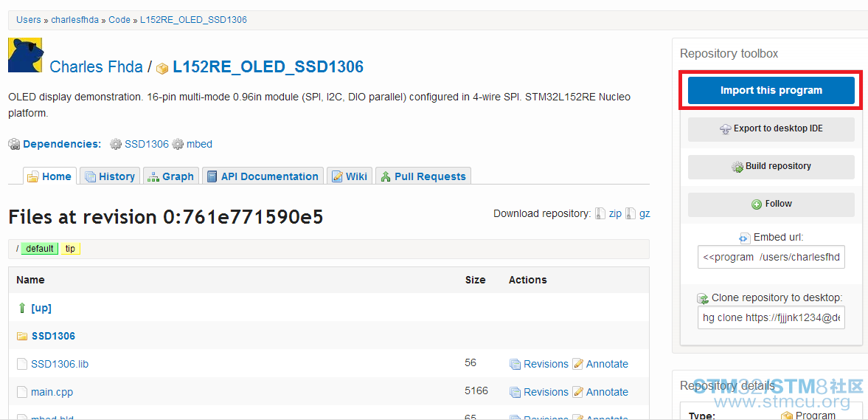Click the main.cpp file icon
This screenshot has width=868, height=420.
coord(22,392)
